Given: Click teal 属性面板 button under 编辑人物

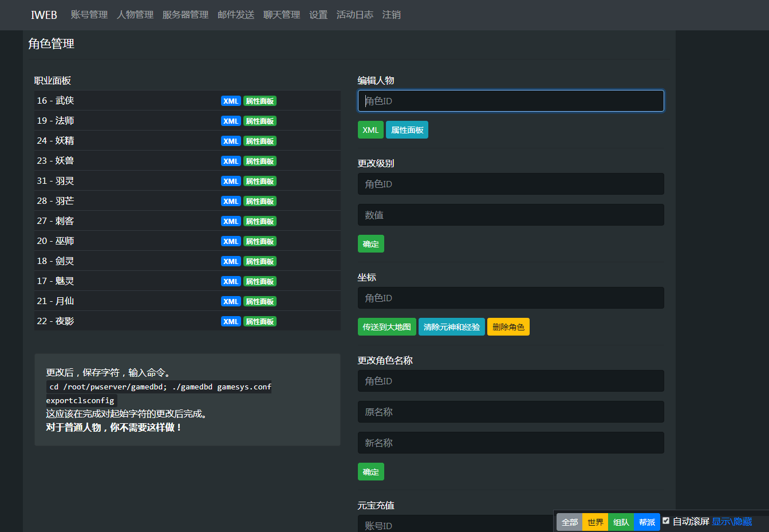Looking at the screenshot, I should 407,130.
